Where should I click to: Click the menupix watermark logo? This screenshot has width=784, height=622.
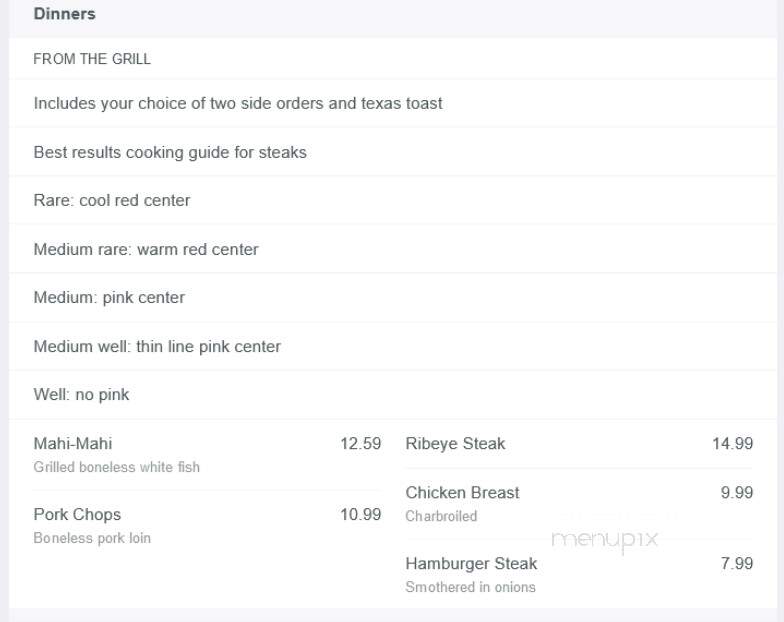pyautogui.click(x=604, y=540)
